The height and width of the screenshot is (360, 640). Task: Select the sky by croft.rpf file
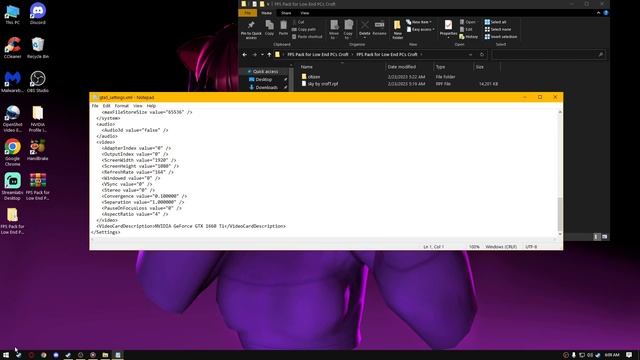[322, 84]
